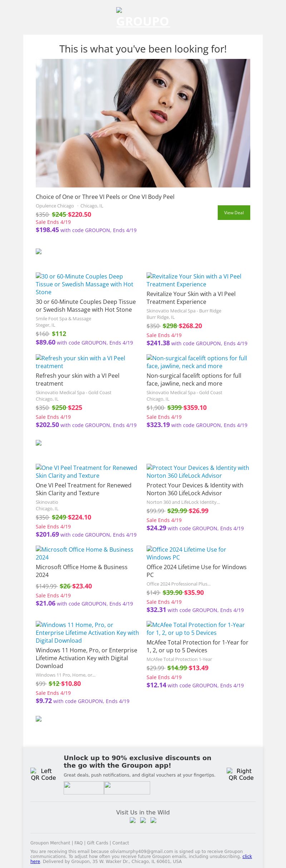Screen dimensions: 286x868
Task: Click the Right QR Code image
Action: 241,774
